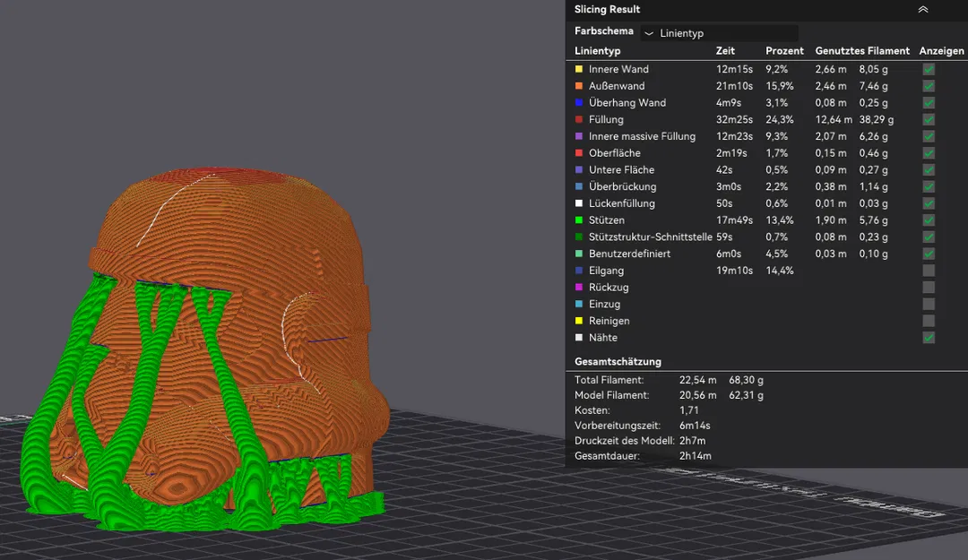968x560 pixels.
Task: Enable the Reinigen checkbox
Action: 929,321
